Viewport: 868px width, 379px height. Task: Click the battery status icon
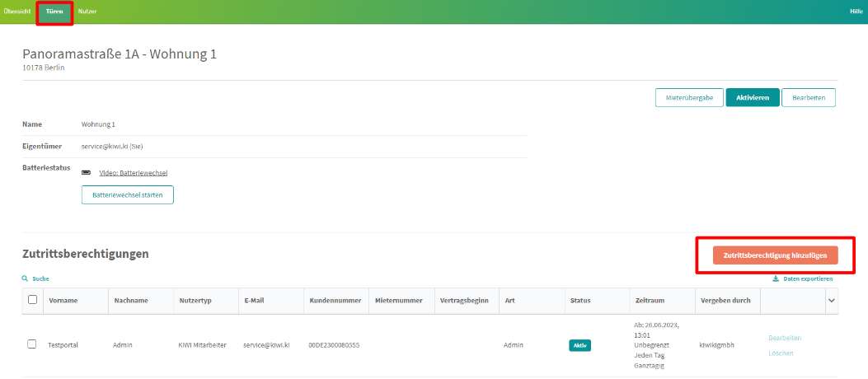(x=86, y=172)
